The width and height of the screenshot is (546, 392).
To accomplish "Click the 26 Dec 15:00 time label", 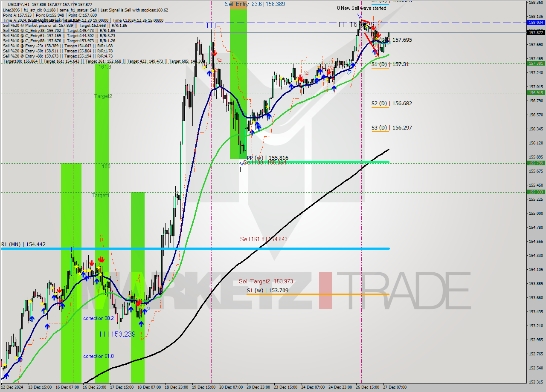I will pos(367,387).
